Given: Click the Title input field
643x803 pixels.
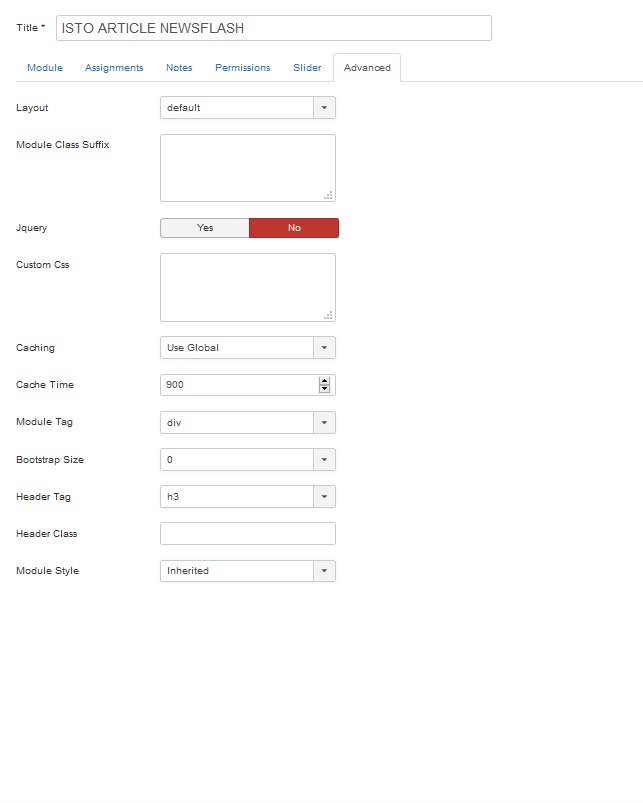Looking at the screenshot, I should 274,28.
